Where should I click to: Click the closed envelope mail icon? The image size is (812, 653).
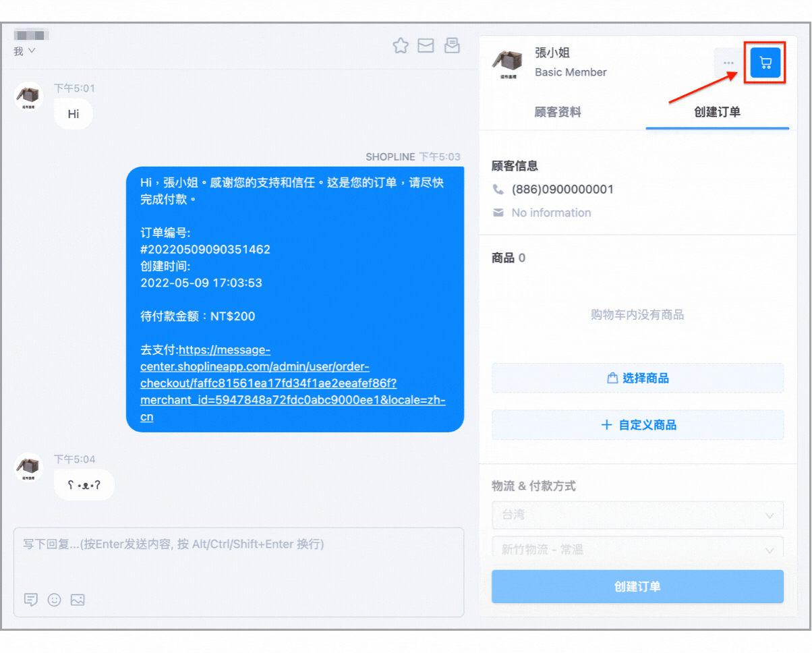[x=426, y=46]
